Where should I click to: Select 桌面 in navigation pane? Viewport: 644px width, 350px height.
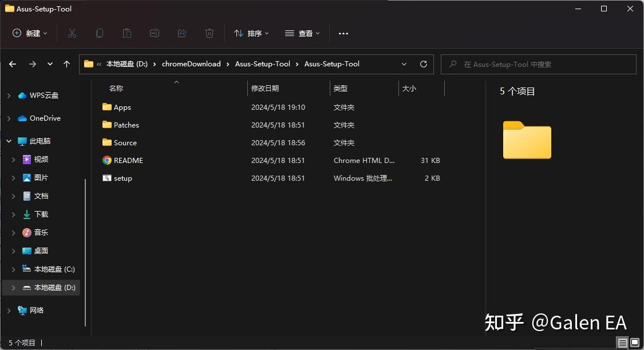[x=41, y=250]
